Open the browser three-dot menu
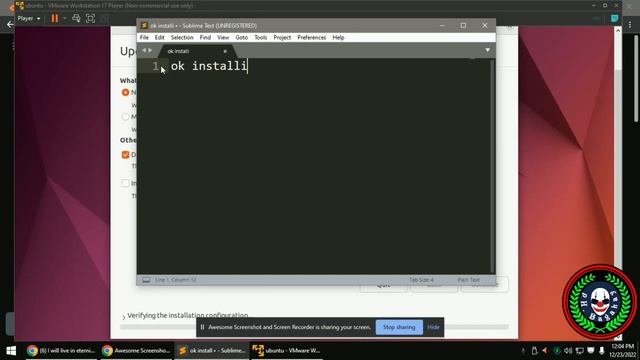640x360 pixels. coord(630,25)
